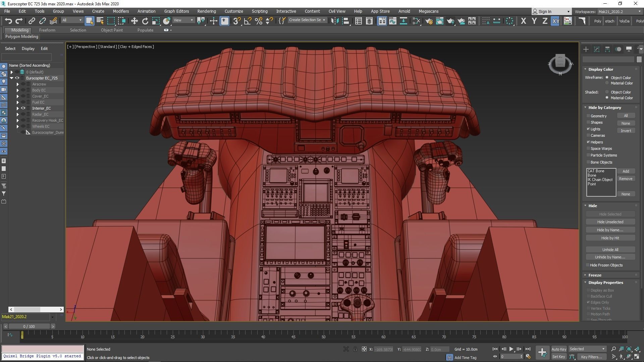Click the Undo icon in toolbar

pos(8,21)
